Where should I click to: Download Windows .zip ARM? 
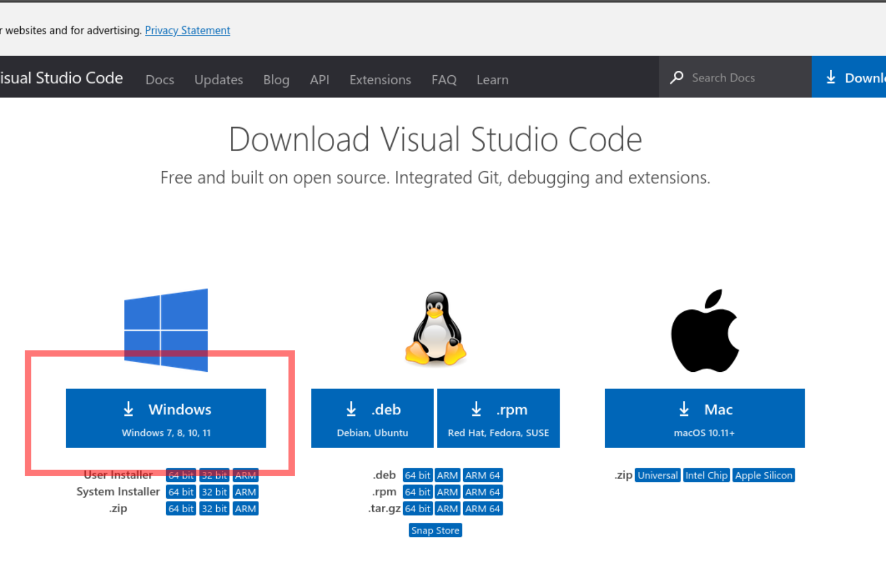245,509
